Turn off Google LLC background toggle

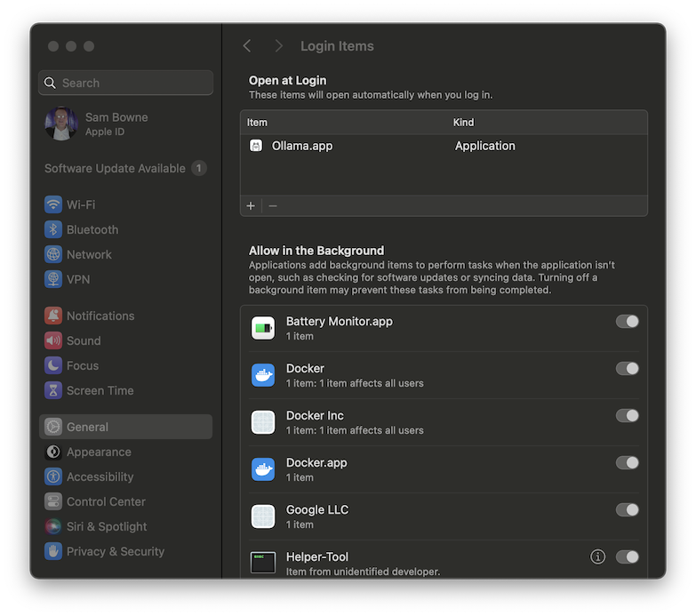click(x=627, y=509)
